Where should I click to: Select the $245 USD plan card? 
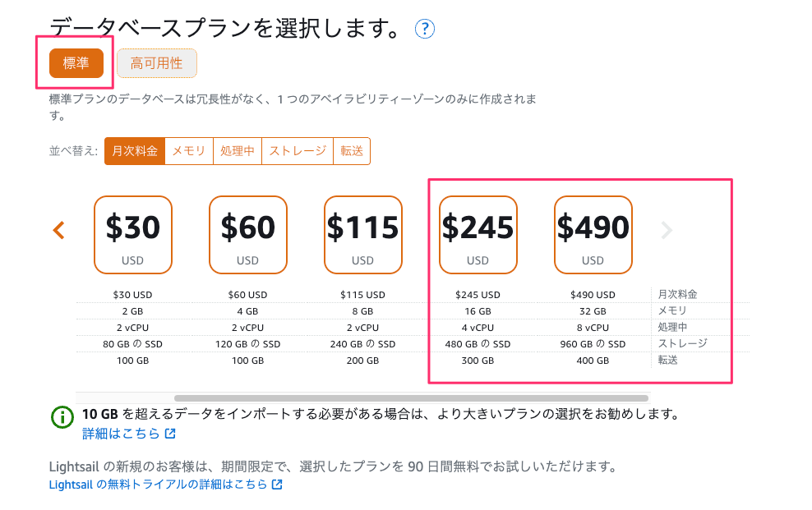pos(478,234)
